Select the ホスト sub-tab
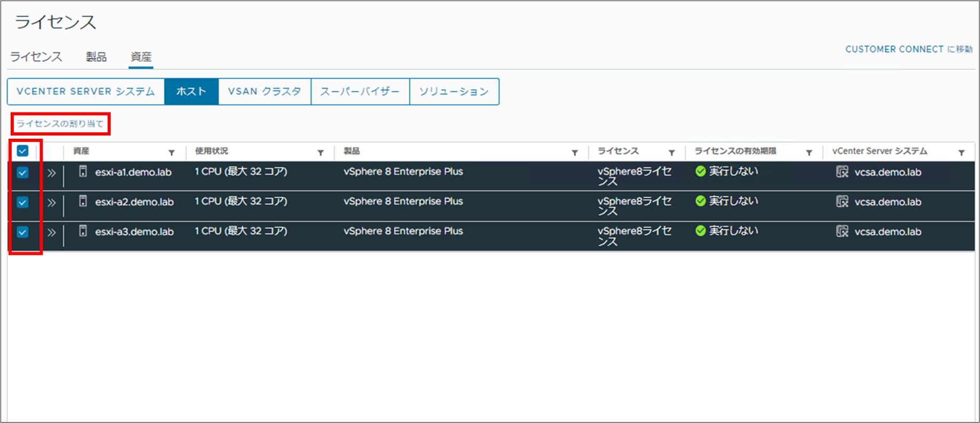The image size is (980, 423). [x=191, y=91]
